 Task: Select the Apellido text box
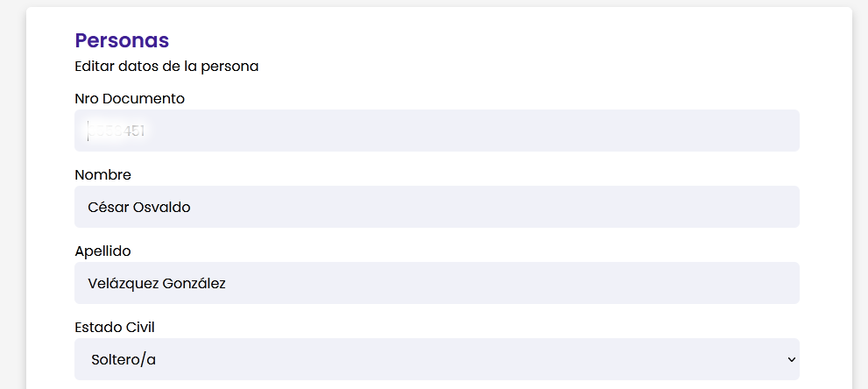436,283
